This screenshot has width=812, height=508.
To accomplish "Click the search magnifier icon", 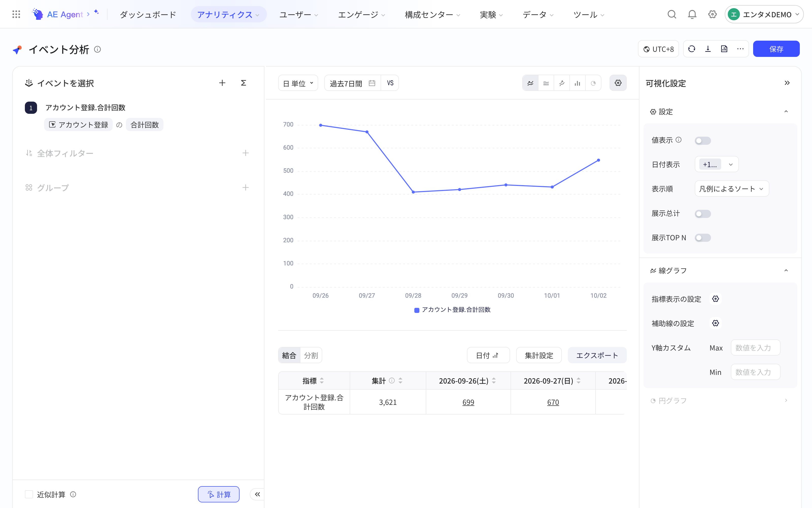I will coord(672,14).
